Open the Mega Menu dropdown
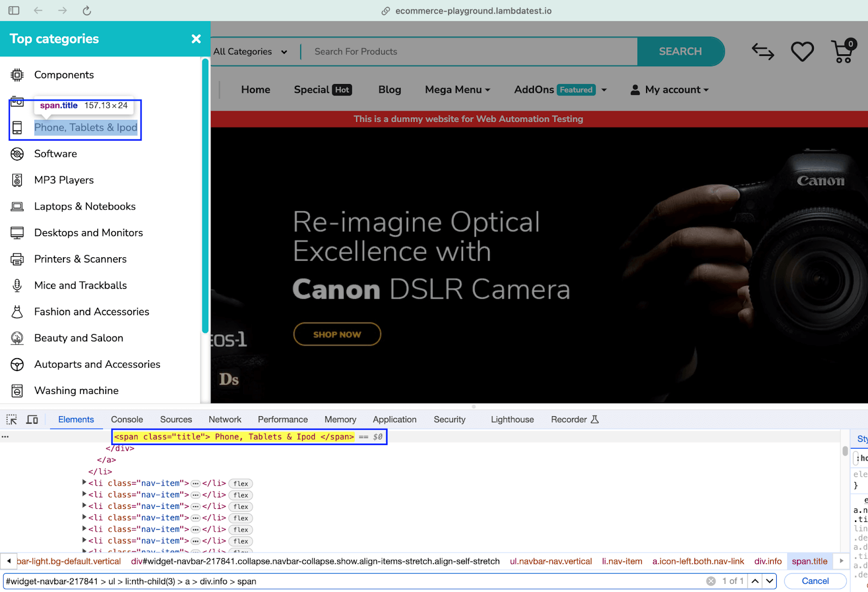 pos(457,90)
